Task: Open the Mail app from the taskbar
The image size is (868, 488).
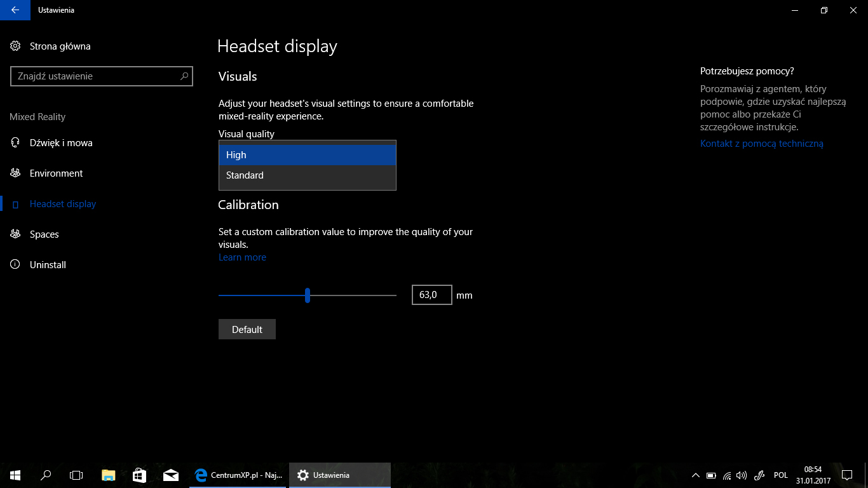Action: 170,475
